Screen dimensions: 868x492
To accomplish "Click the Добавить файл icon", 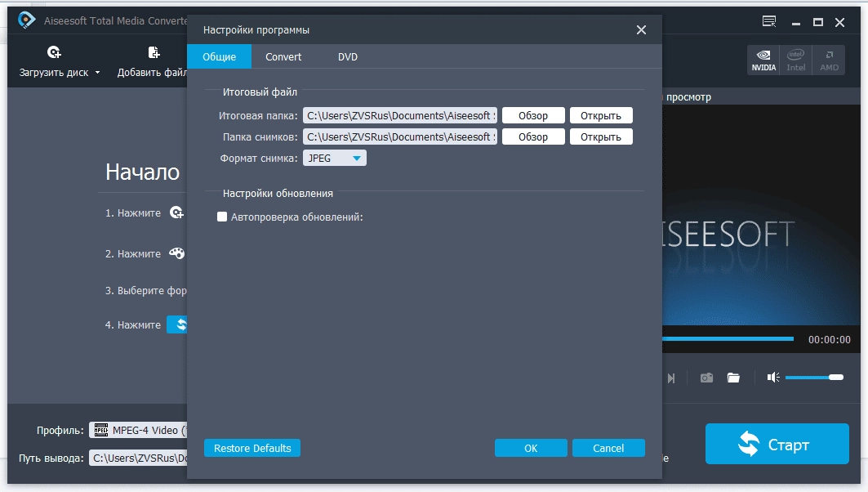I will (154, 52).
